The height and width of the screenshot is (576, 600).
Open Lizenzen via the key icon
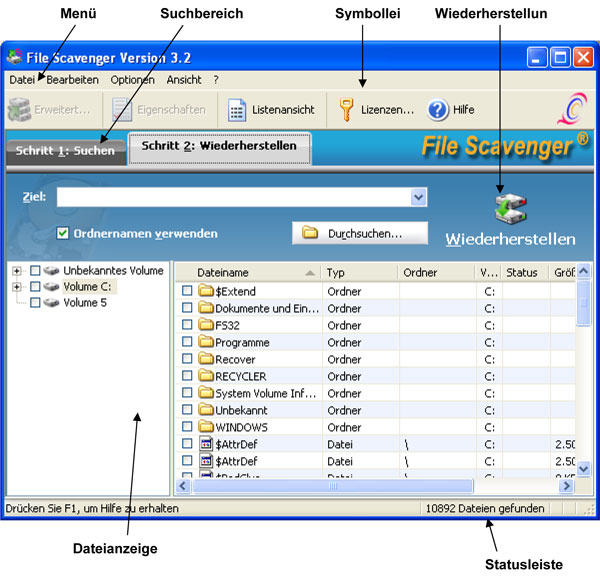[x=346, y=110]
